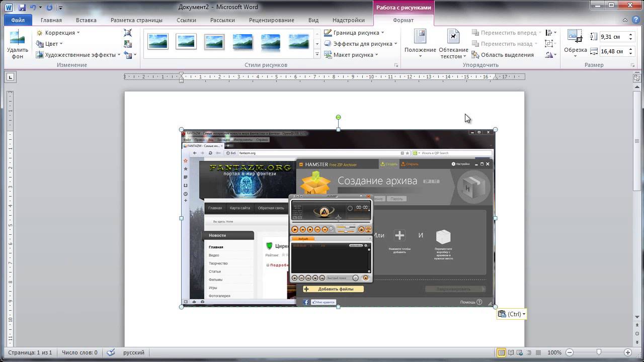Open Эффекты для рисунка picture effects menu
This screenshot has width=644, height=362.
tap(361, 44)
